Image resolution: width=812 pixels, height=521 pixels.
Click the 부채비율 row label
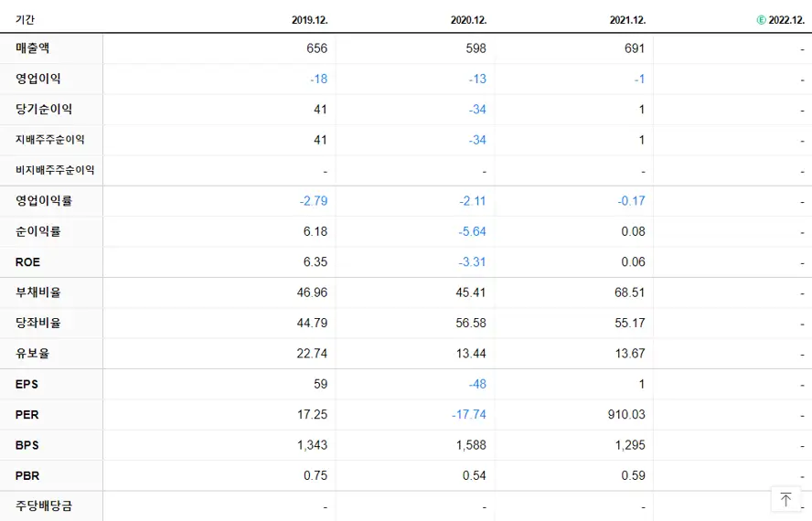click(x=38, y=292)
